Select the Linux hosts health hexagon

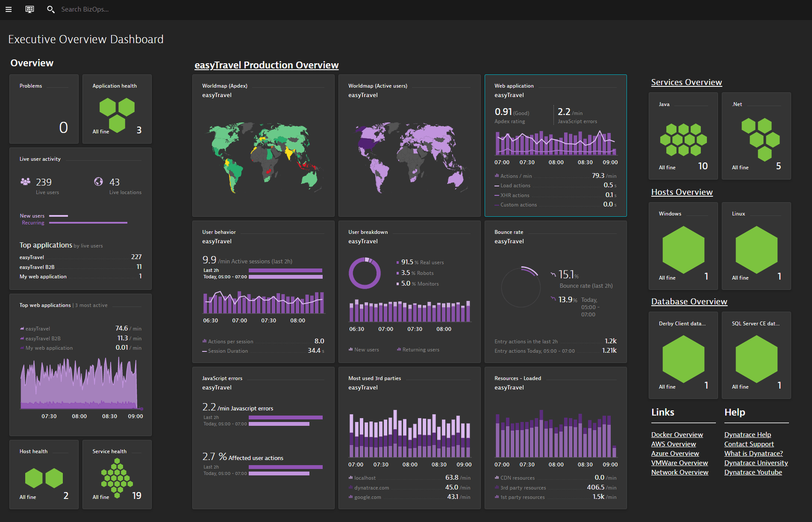click(756, 250)
